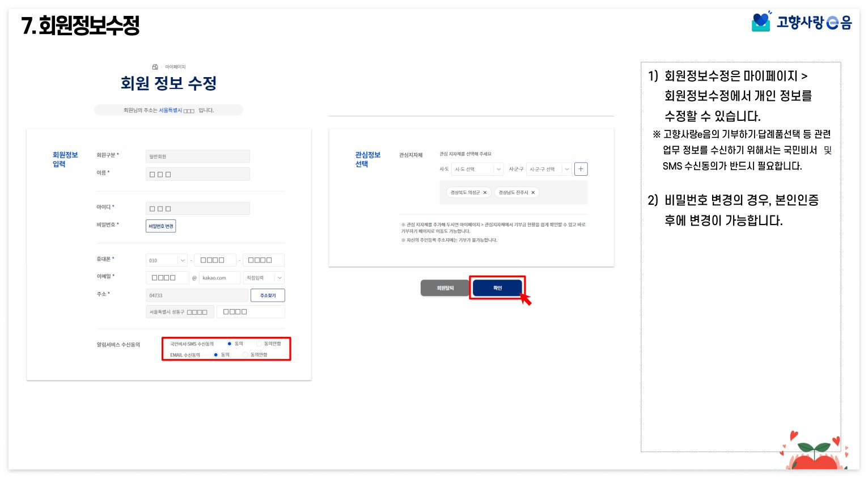
Task: Remove the 경상북도 의성군 tag via its X
Action: pyautogui.click(x=485, y=192)
